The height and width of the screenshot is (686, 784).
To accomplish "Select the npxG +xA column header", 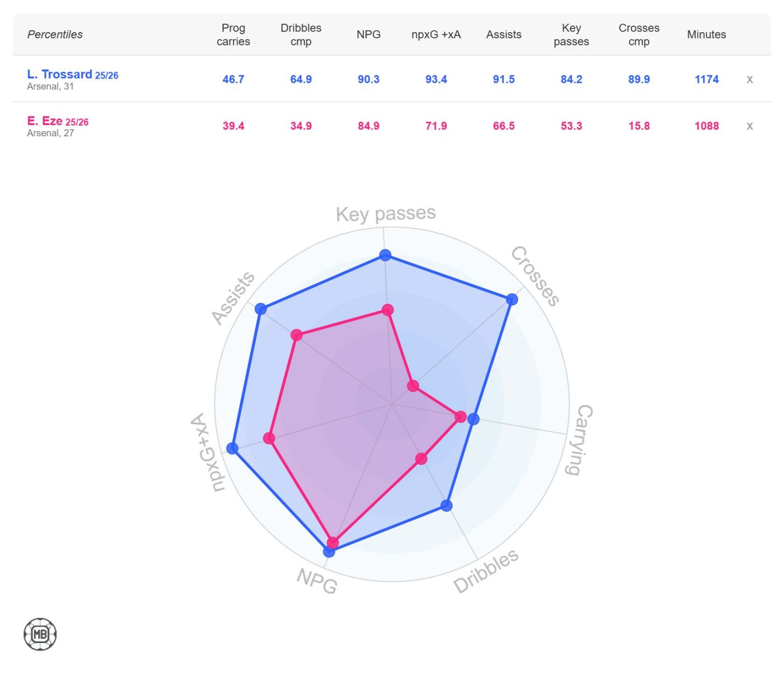I will 436,35.
